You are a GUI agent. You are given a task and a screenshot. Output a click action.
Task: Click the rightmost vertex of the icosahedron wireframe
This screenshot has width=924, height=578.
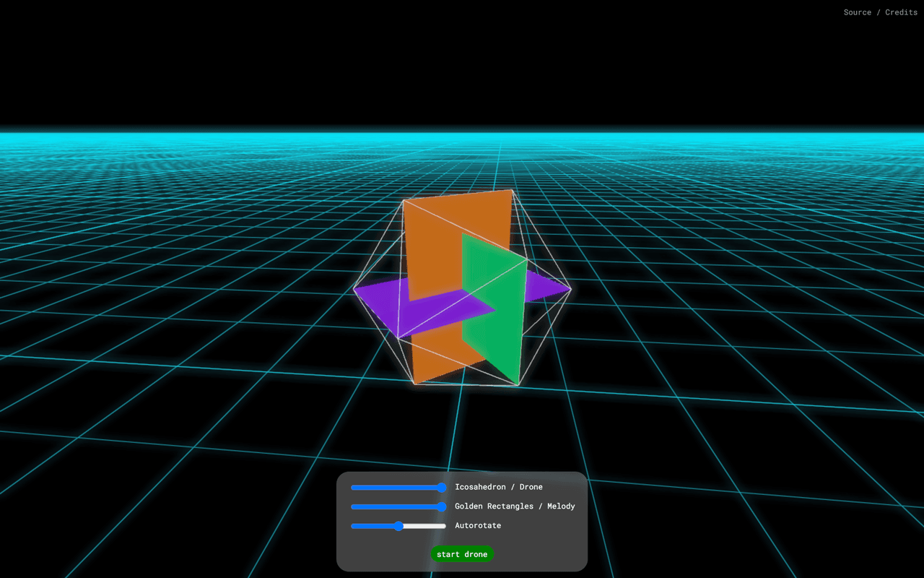tap(570, 290)
